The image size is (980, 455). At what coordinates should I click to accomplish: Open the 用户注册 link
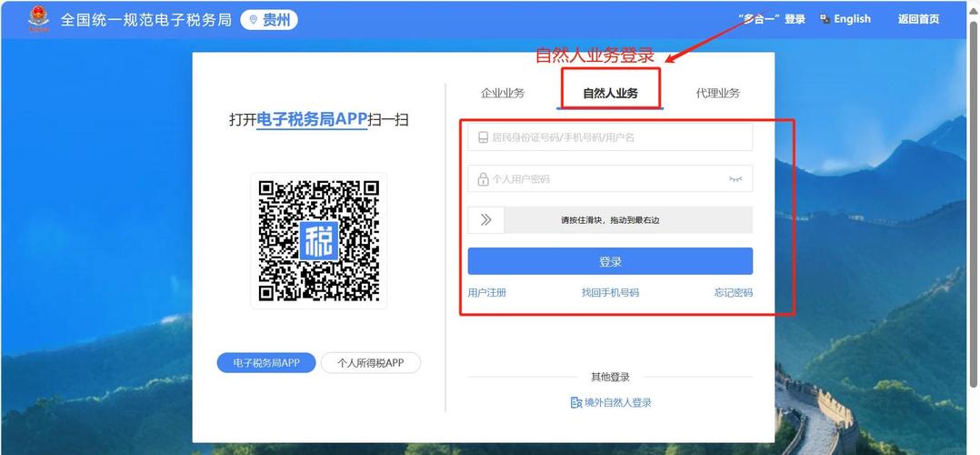click(x=487, y=292)
